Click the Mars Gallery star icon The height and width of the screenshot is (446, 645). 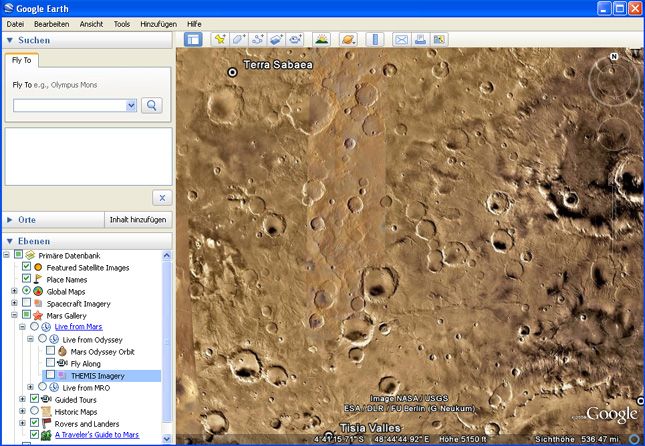38,316
